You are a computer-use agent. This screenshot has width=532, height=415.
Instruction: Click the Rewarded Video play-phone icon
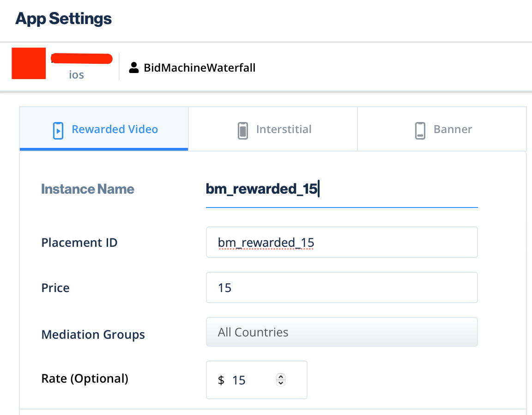coord(58,130)
